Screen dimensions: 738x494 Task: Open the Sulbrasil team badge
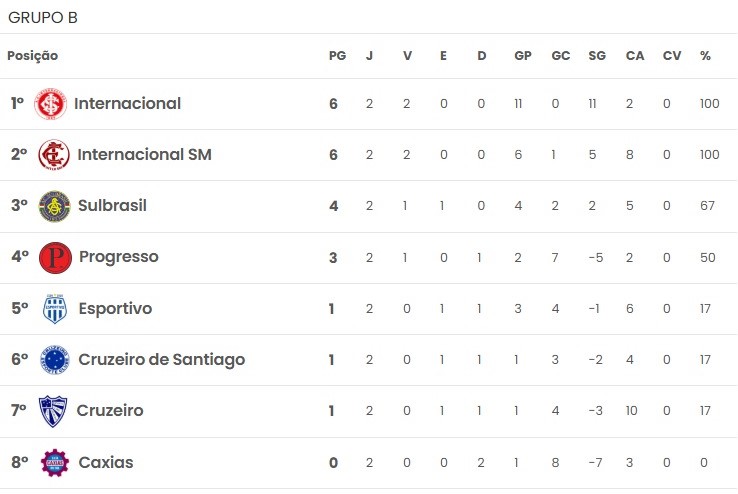click(x=55, y=206)
